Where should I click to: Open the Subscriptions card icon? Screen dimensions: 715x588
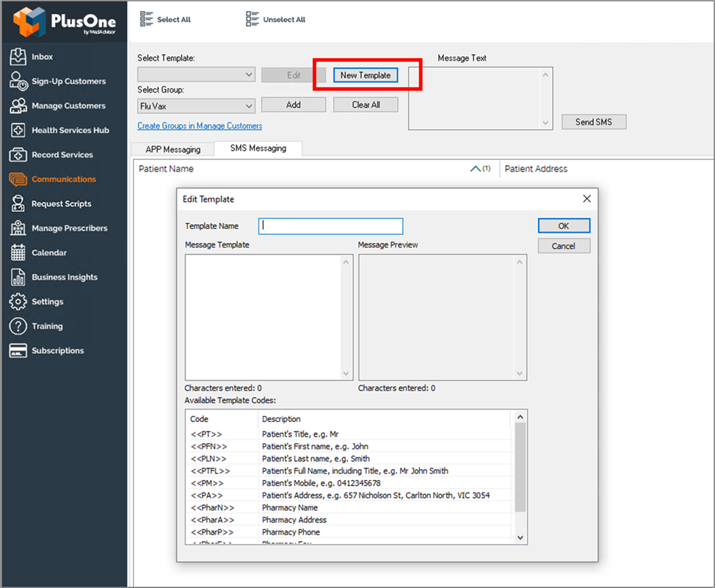(18, 351)
